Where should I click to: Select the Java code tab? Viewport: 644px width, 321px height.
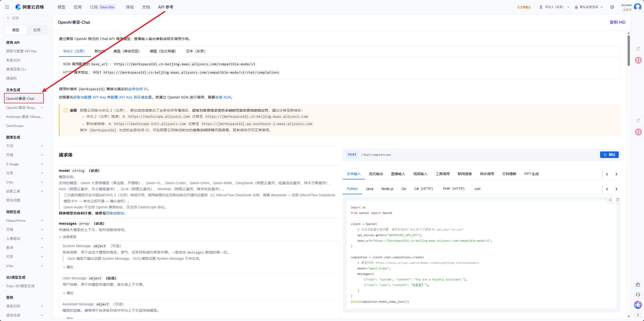coord(369,189)
